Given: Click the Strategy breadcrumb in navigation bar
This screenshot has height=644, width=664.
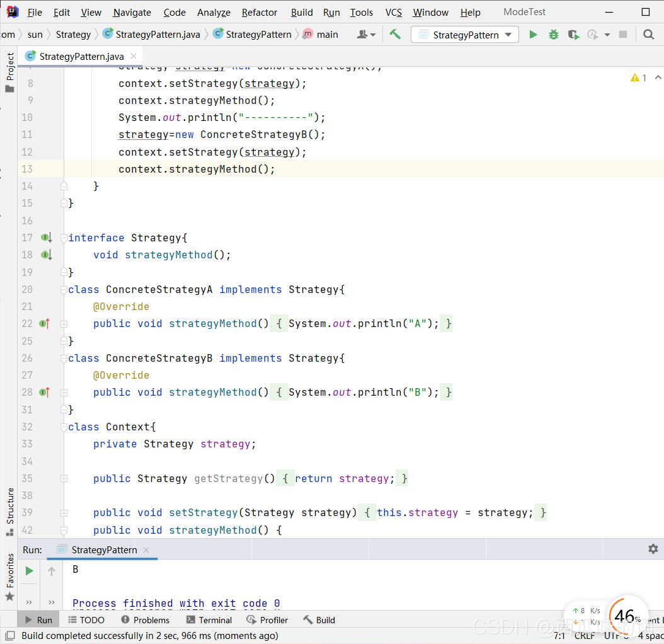Looking at the screenshot, I should 73,34.
